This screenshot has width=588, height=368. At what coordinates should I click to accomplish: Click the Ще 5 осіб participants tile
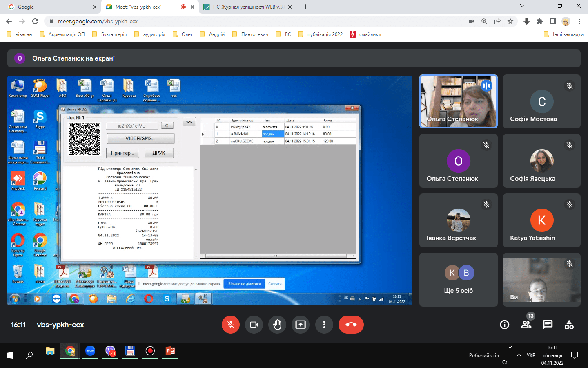click(x=458, y=280)
